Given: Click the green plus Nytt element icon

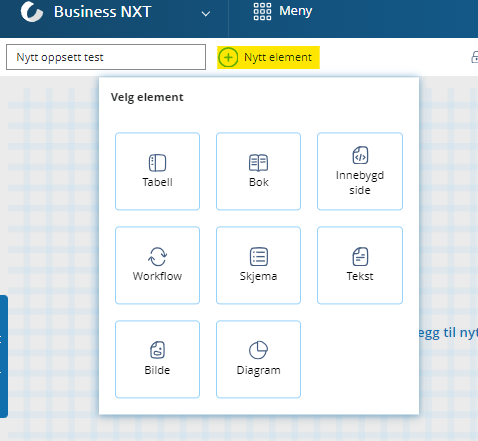Looking at the screenshot, I should point(228,57).
